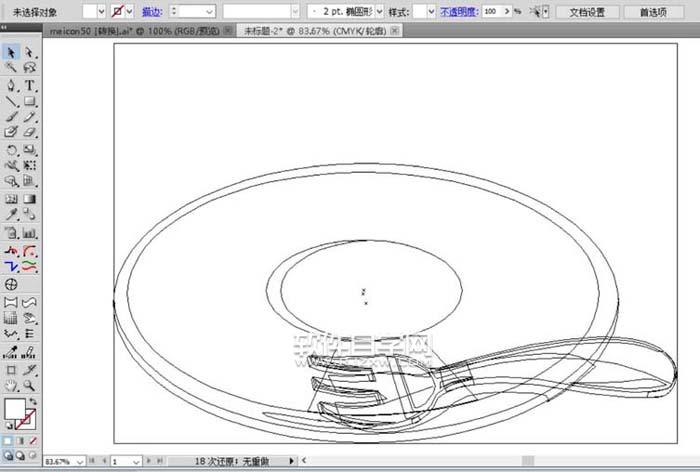Go to next artboard arrow
Screen dimensions: 700x472
point(149,461)
